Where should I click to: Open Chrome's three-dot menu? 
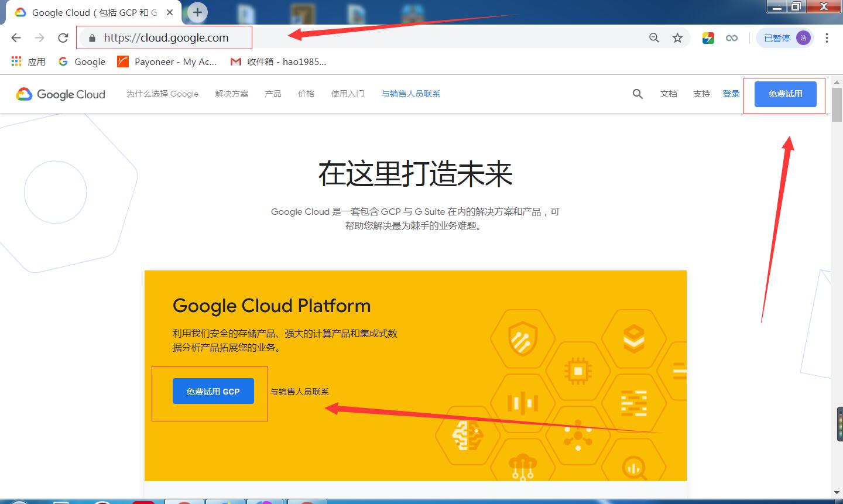click(x=827, y=38)
